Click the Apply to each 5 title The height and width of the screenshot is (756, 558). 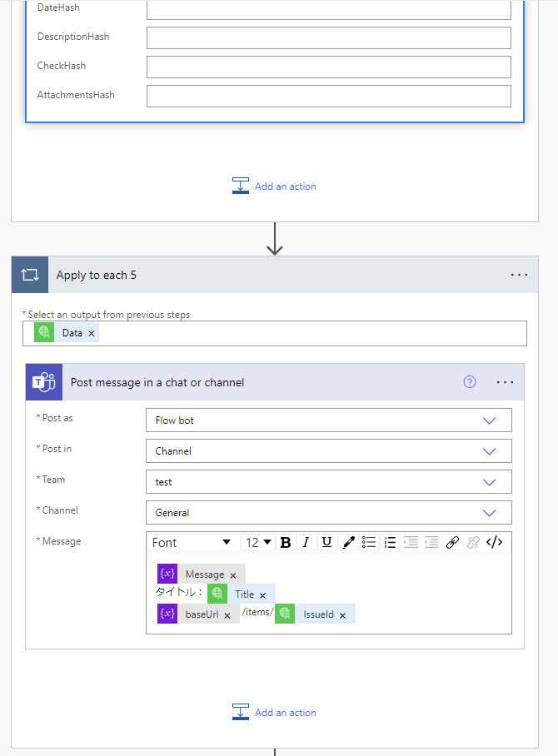coord(96,275)
